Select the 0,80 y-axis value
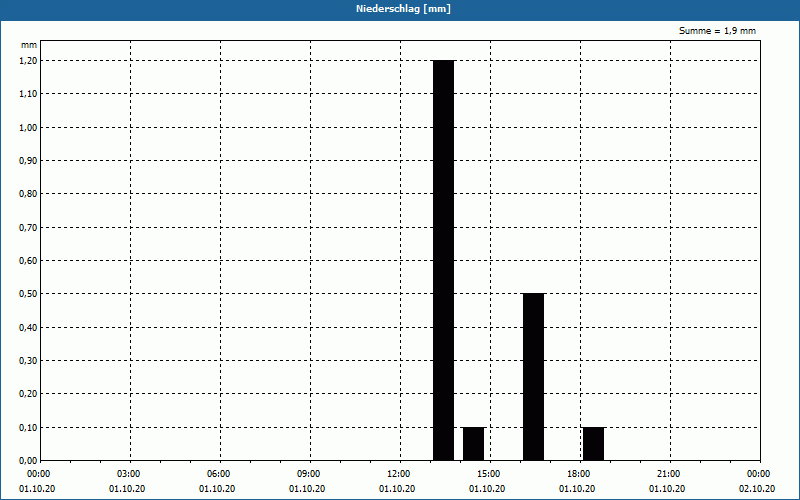The image size is (800, 500). tap(28, 194)
